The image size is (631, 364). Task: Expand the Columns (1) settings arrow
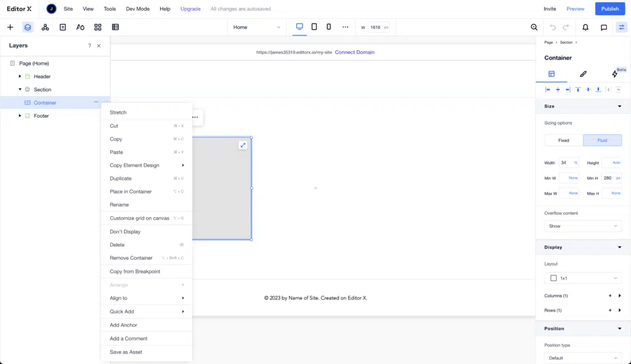coord(620,296)
